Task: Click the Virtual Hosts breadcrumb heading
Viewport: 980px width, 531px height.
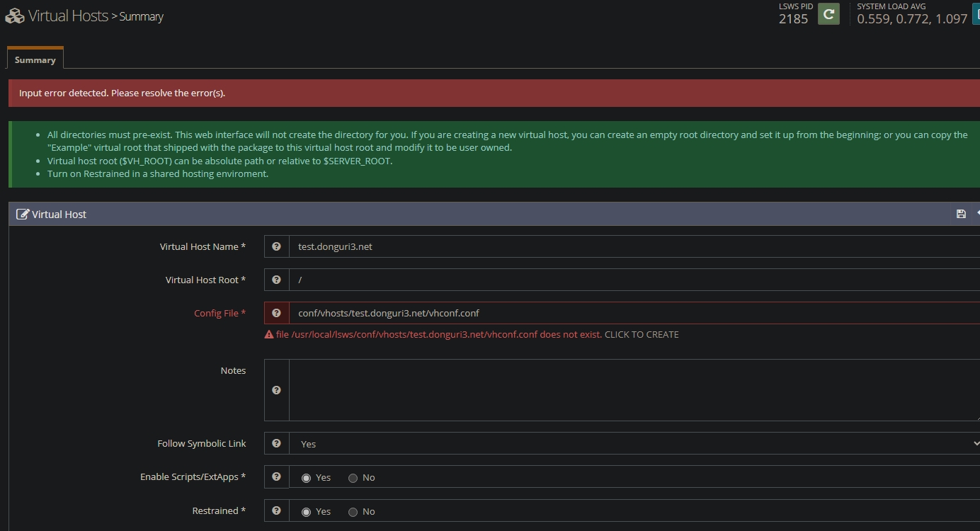Action: tap(68, 16)
